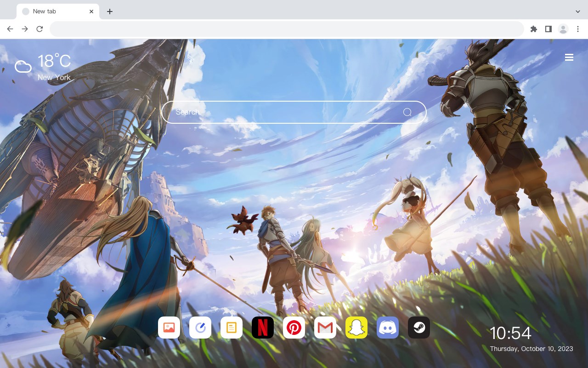588x368 pixels.
Task: Toggle the browser side panel
Action: 548,29
